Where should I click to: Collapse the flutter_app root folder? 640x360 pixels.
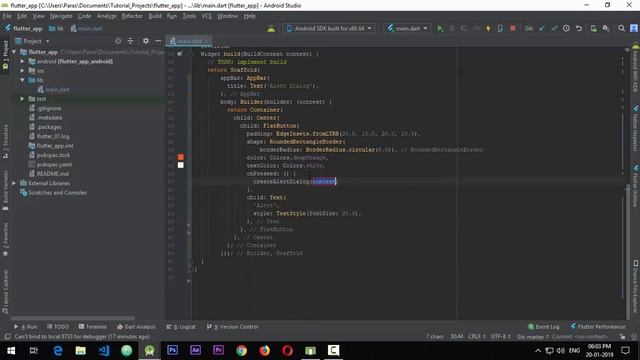[x=14, y=52]
